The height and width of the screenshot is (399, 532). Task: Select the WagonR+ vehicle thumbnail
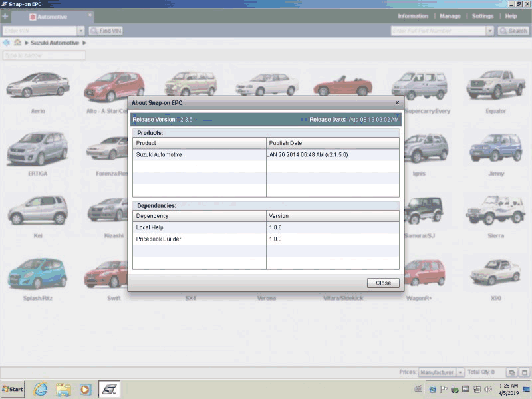(424, 273)
